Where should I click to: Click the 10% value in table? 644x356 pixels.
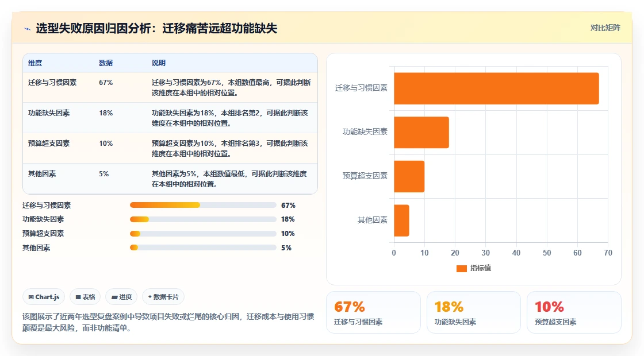[106, 143]
